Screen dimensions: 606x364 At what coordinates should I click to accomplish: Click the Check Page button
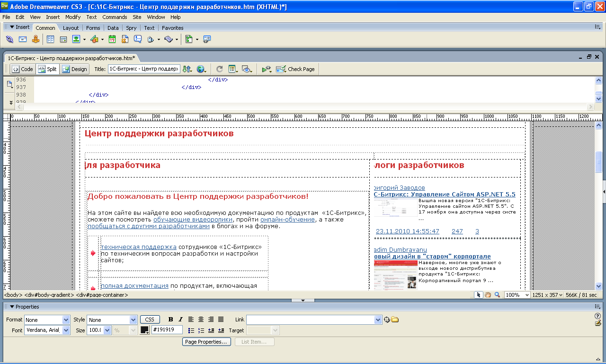pyautogui.click(x=296, y=69)
